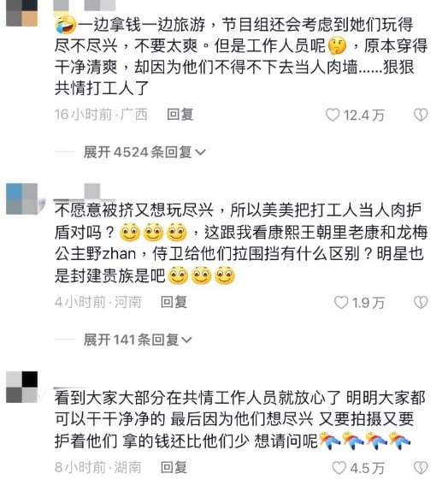Reply to the Guangxi comment via 回复
The image size is (448, 491).
click(x=180, y=115)
